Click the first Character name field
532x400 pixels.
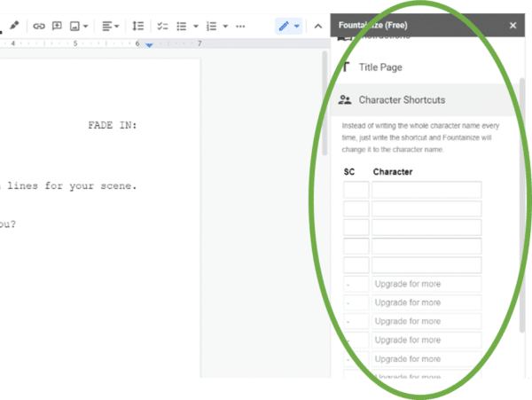pyautogui.click(x=426, y=190)
